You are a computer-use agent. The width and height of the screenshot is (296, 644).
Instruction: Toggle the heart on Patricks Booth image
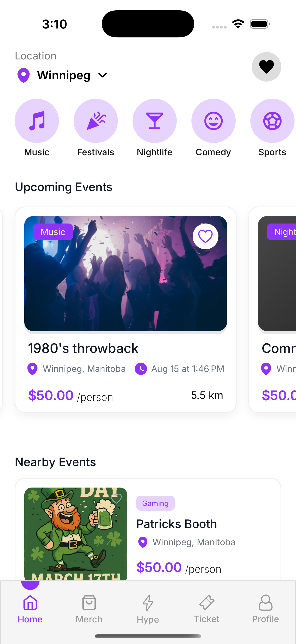tap(116, 499)
